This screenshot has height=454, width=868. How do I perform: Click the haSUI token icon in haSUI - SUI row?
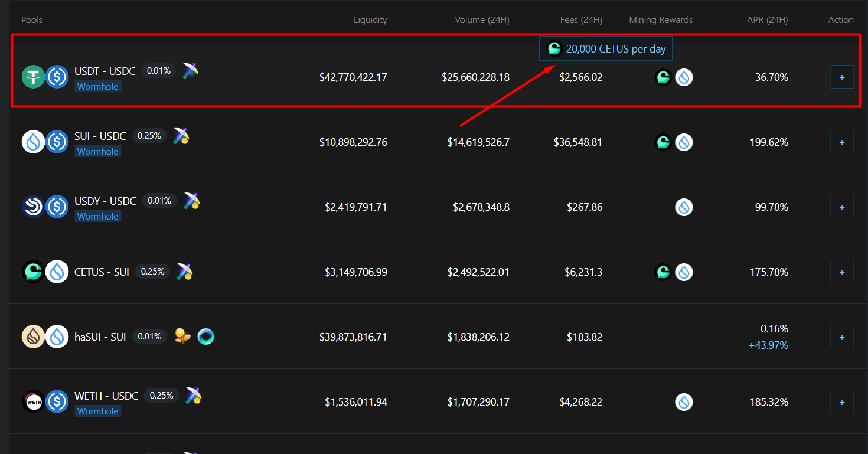coord(34,337)
